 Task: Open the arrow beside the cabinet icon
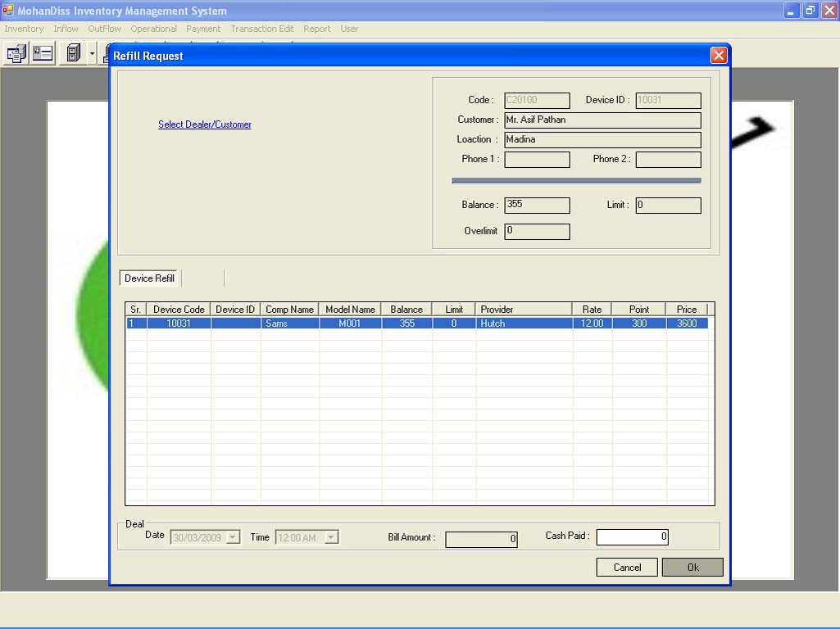point(92,54)
